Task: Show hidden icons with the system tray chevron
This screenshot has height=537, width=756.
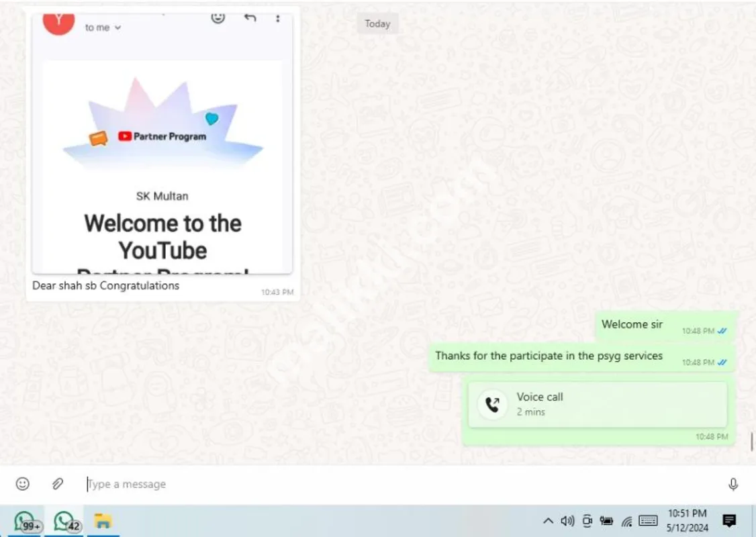Action: pyautogui.click(x=548, y=520)
